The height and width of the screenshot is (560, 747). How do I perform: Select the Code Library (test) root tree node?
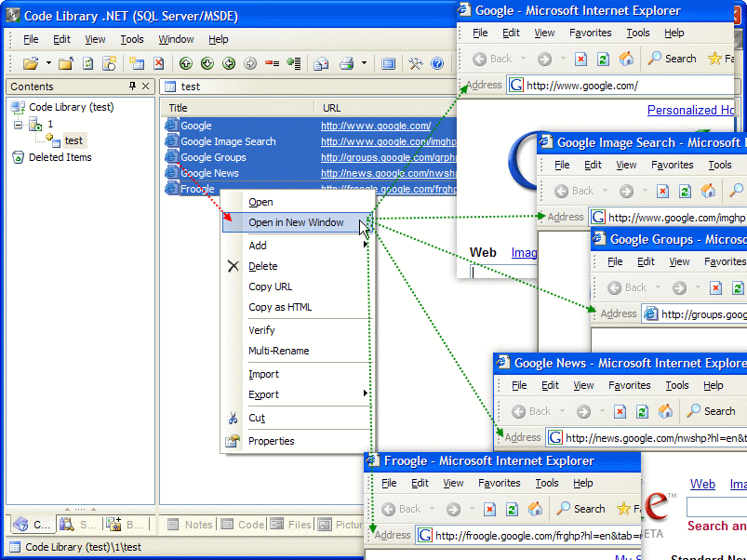tap(71, 107)
